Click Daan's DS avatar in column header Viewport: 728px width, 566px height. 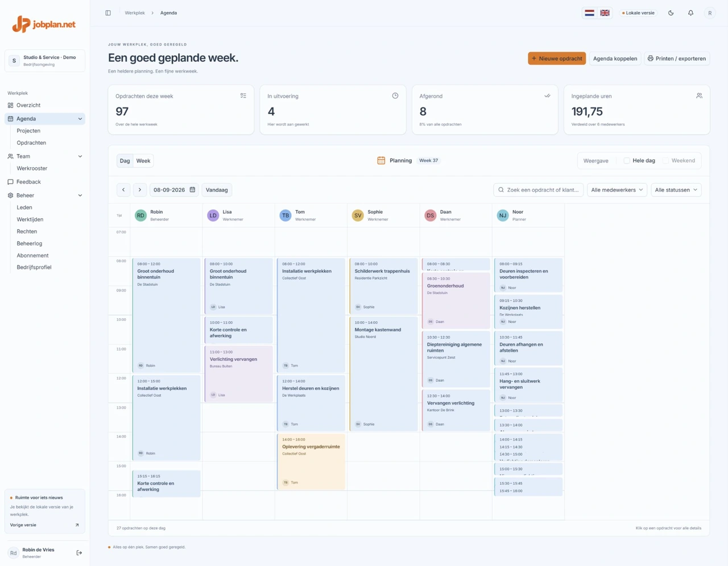coord(430,215)
